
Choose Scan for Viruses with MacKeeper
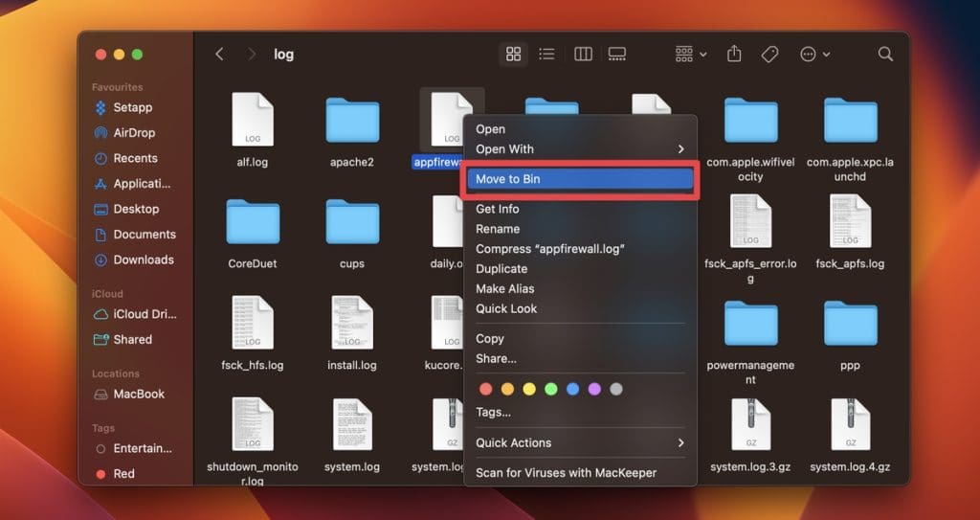580,473
